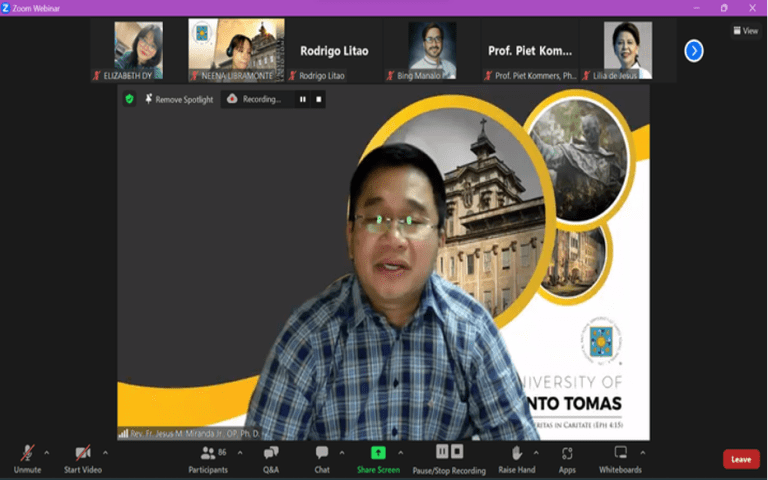Image resolution: width=768 pixels, height=480 pixels.
Task: Expand caret next to Whiteboards
Action: 643,453
